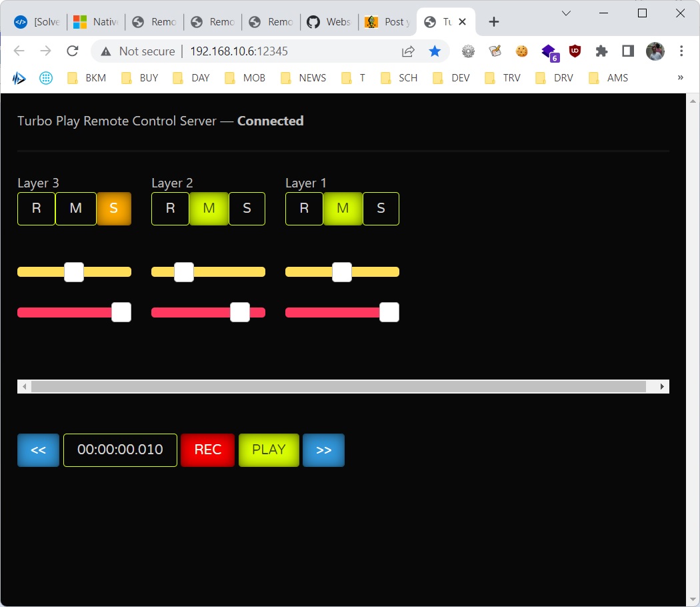Open the tab search chevron
This screenshot has height=607, width=700.
pyautogui.click(x=566, y=13)
